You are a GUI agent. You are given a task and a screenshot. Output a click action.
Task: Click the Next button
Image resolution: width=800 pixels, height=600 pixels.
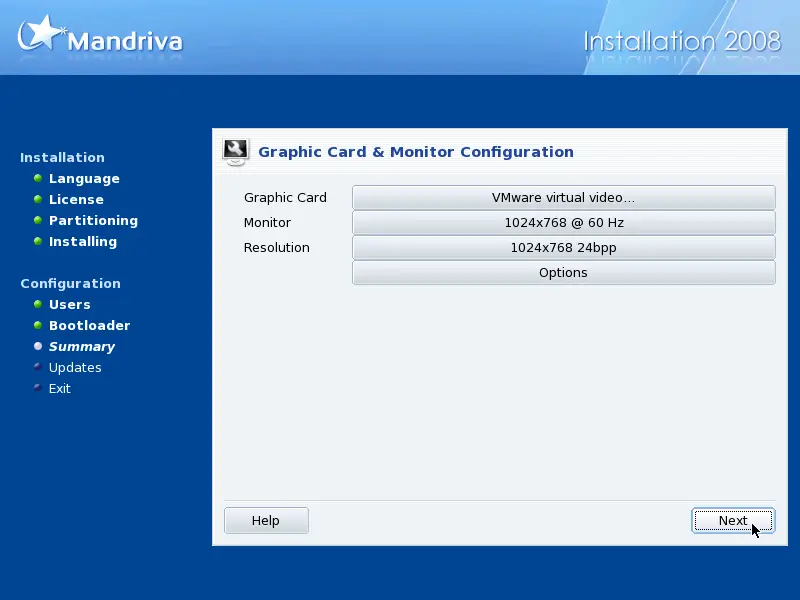click(733, 520)
